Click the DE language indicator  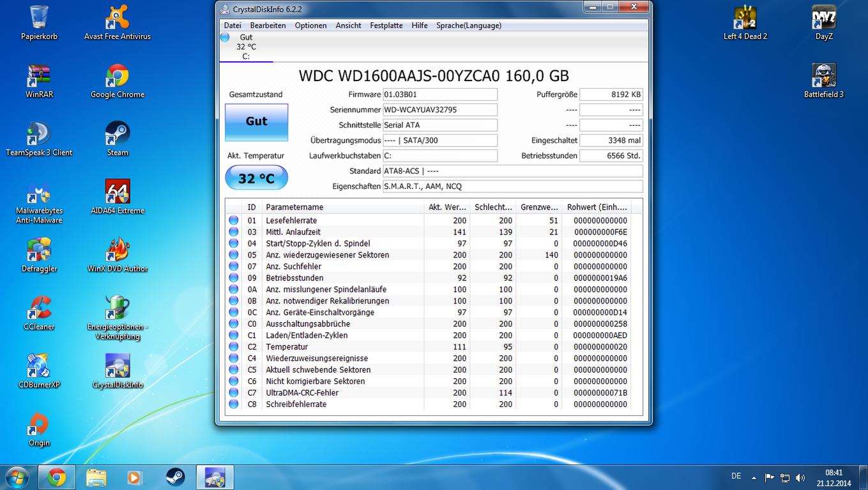click(736, 477)
